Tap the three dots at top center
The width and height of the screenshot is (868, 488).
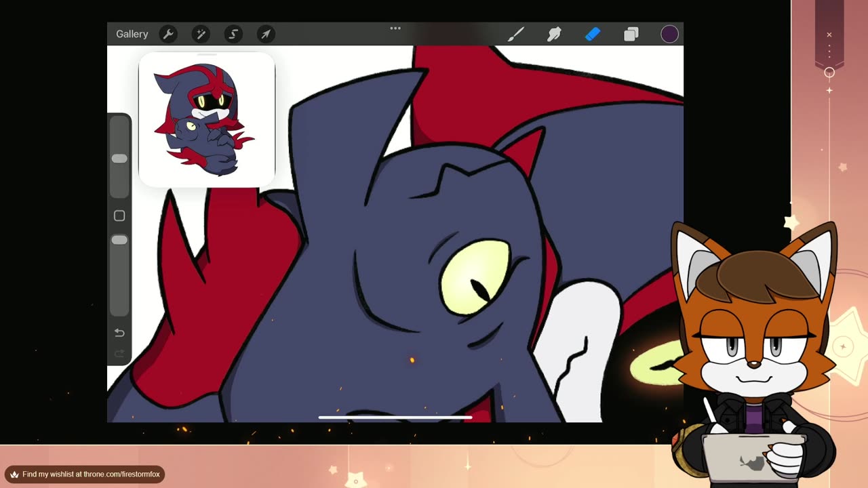[x=395, y=28]
